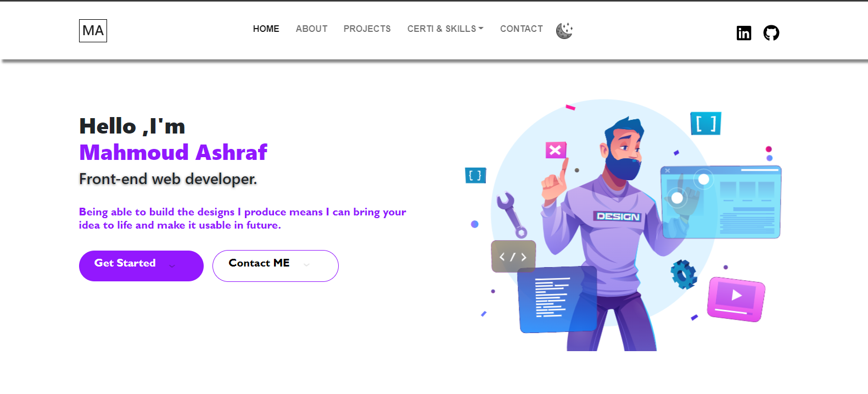Open the CONTACT nav link

(521, 29)
